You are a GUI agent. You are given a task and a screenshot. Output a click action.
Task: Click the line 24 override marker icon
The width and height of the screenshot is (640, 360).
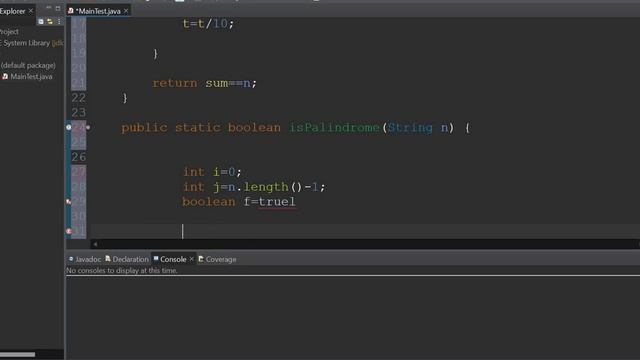(x=69, y=127)
